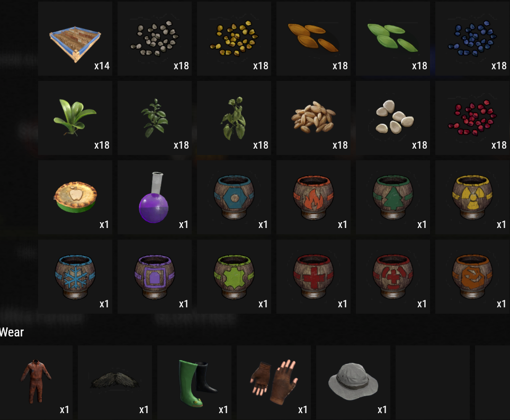Screen dimensions: 510x420
Task: Click the snowflake blue tea cup
Action: (x=75, y=277)
